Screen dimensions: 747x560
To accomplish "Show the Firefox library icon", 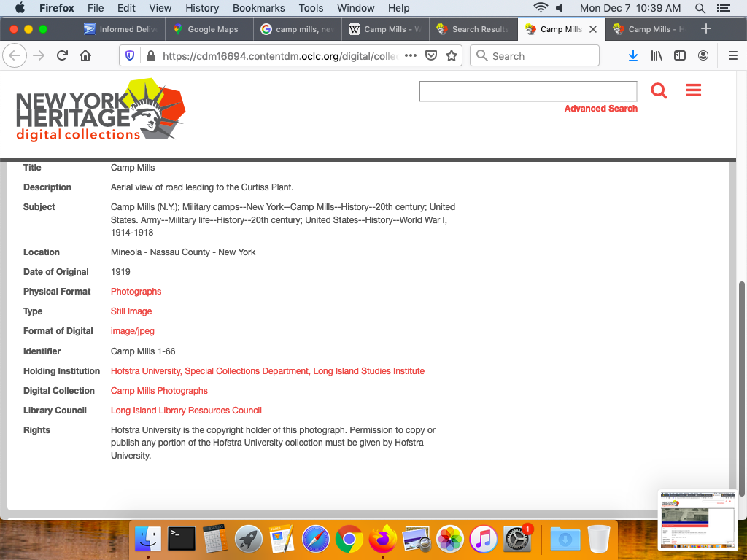I will (657, 56).
